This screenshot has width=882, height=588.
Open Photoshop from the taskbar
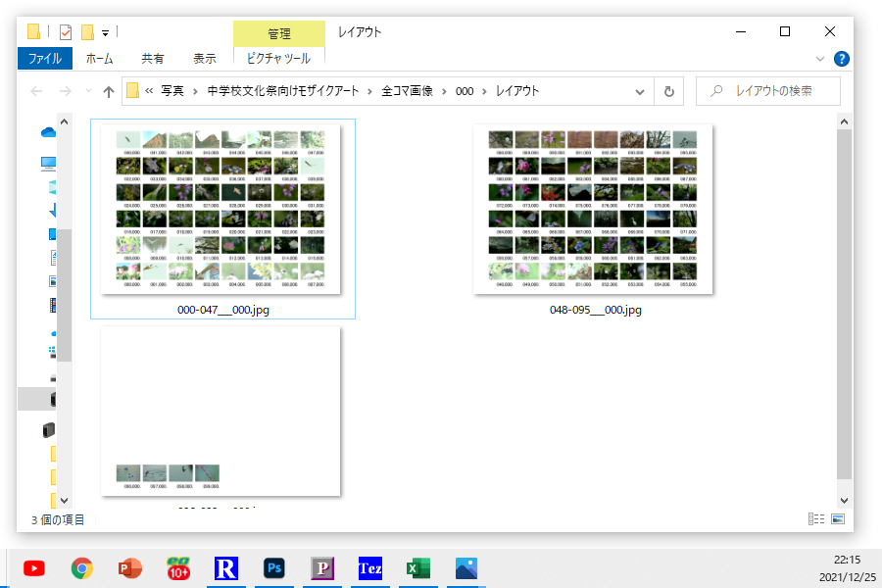tap(274, 568)
